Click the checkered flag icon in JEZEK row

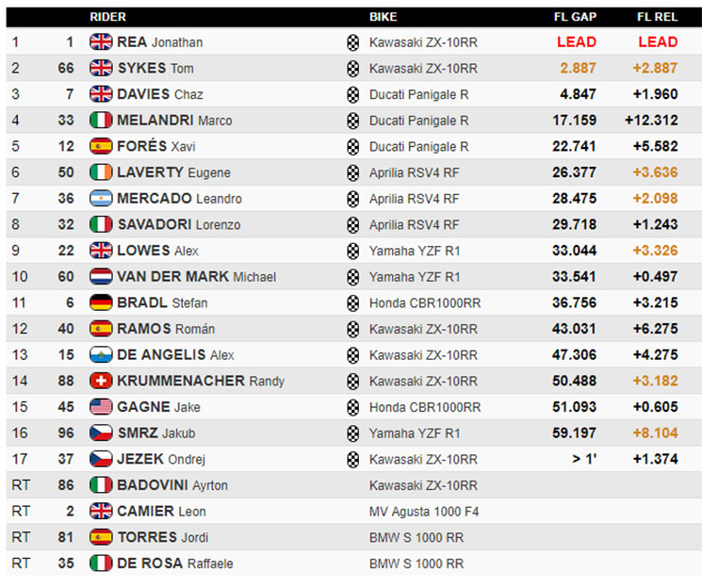point(353,460)
